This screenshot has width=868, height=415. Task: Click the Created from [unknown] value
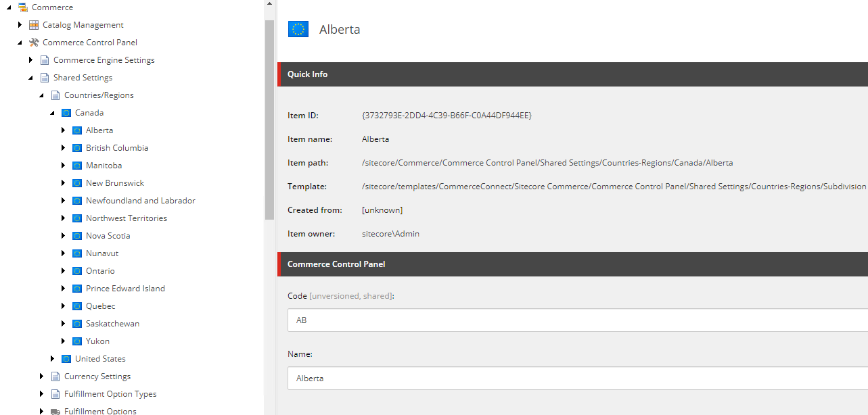click(382, 210)
